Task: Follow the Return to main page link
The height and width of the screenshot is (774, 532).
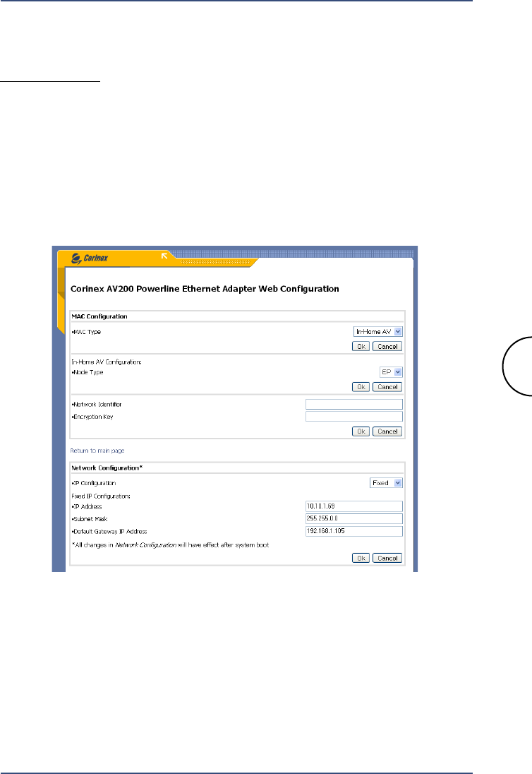Action: [x=97, y=451]
